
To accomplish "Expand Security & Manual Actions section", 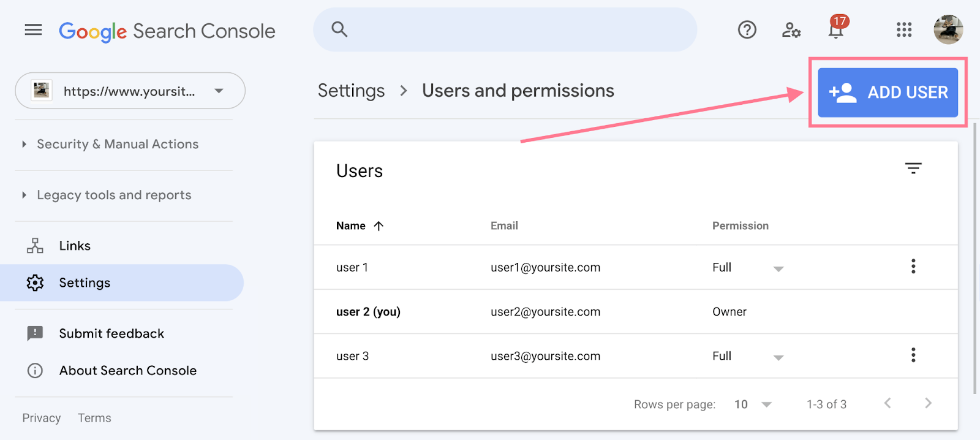I will pos(117,145).
